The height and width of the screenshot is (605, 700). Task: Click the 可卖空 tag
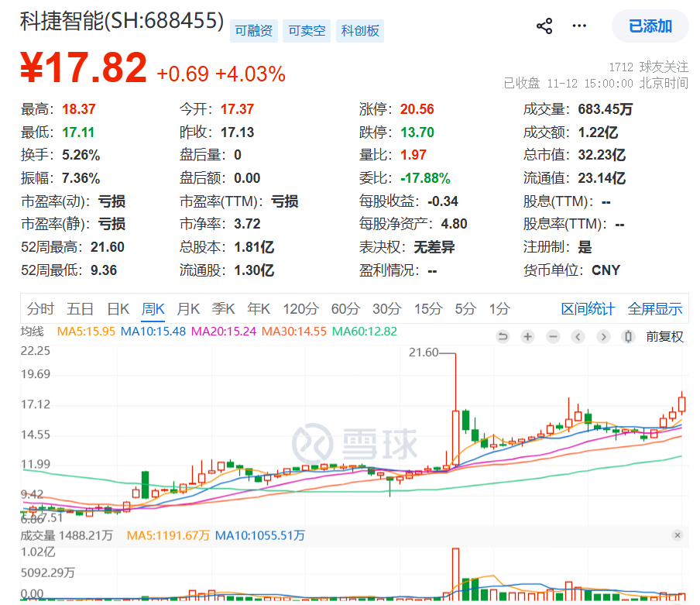point(307,31)
